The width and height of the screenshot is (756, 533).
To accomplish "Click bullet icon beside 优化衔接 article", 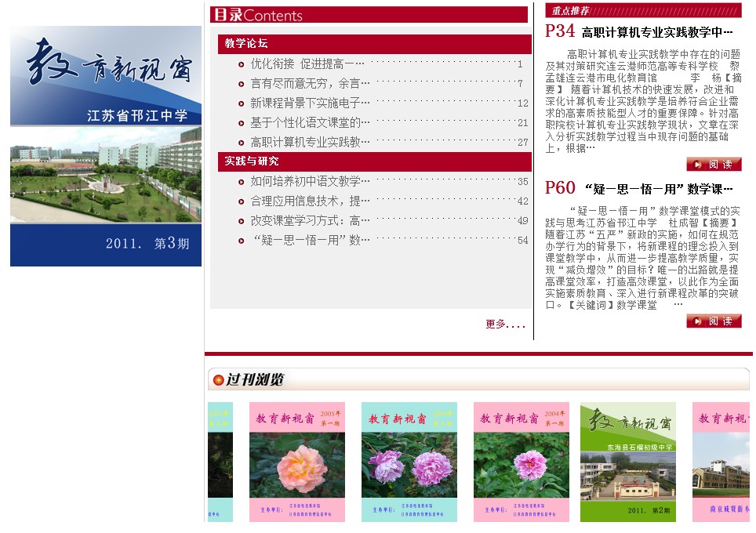I will pyautogui.click(x=242, y=64).
